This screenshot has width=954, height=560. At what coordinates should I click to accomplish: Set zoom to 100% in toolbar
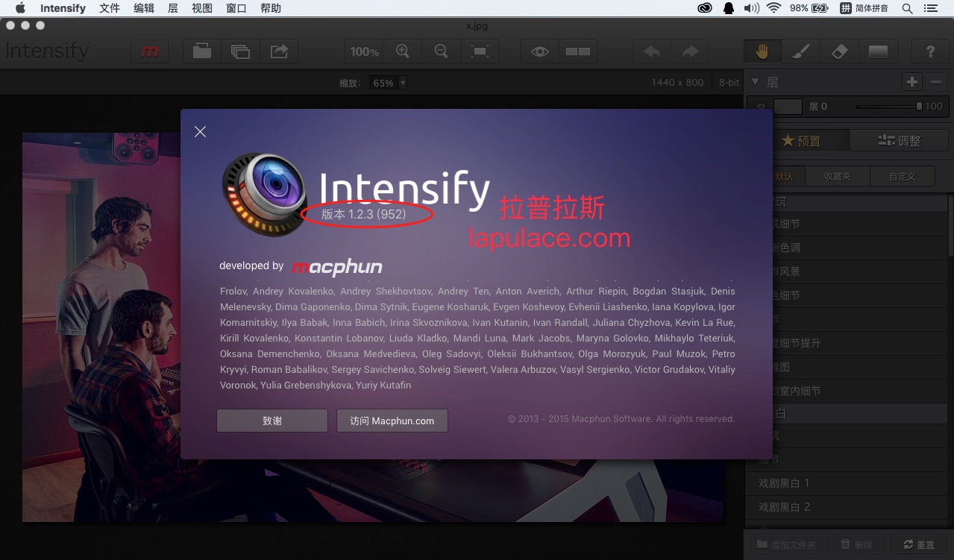click(364, 51)
